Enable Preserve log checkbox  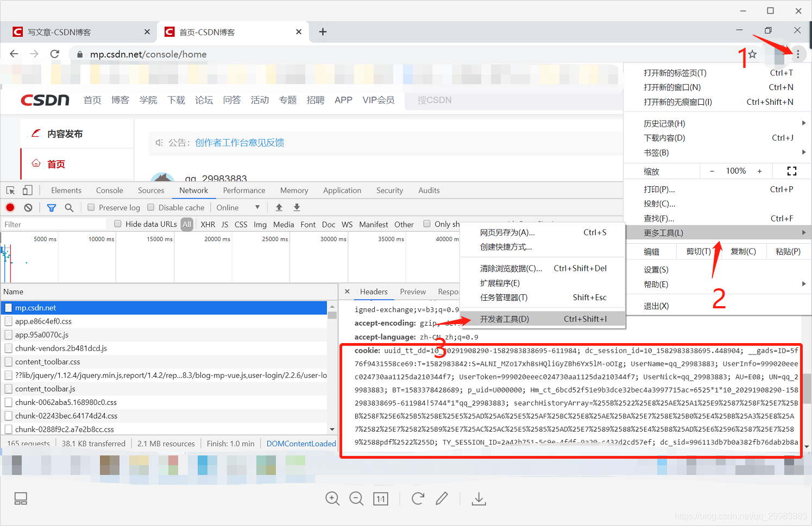(x=91, y=207)
